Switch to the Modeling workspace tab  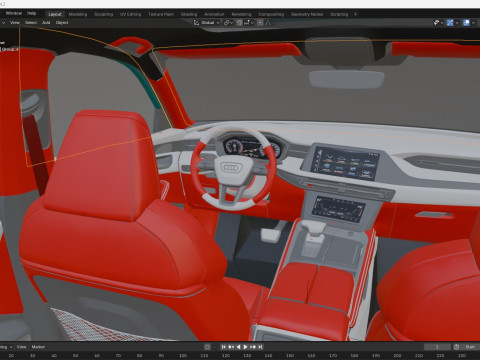[x=78, y=14]
